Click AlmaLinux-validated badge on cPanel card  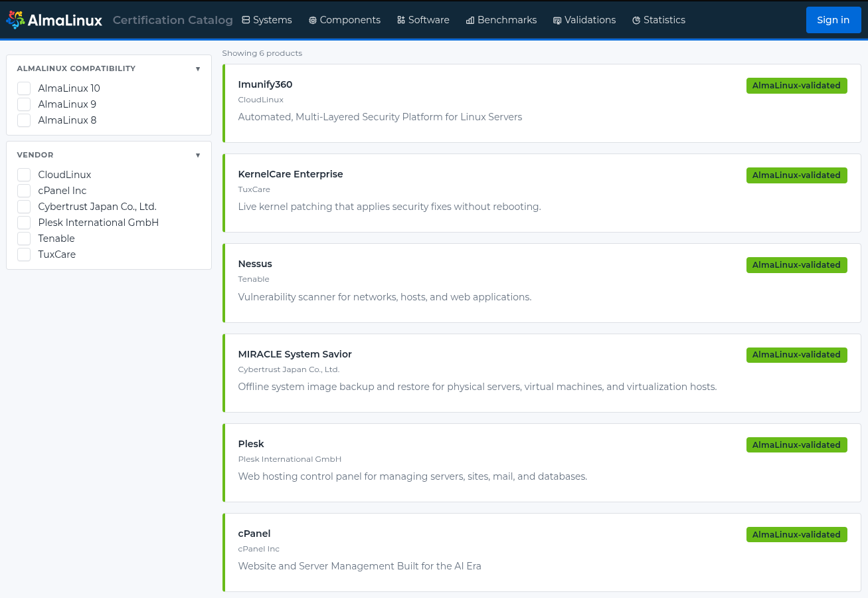(797, 535)
